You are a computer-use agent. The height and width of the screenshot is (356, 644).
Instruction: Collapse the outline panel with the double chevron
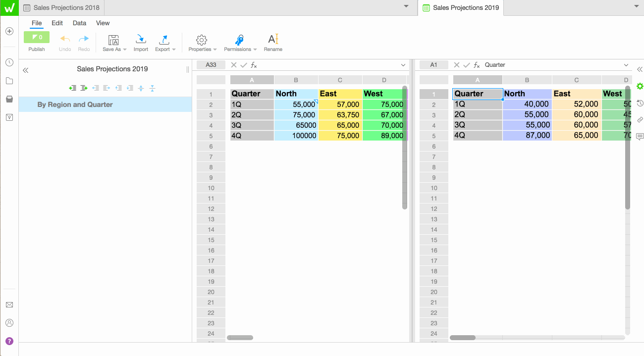coord(25,70)
